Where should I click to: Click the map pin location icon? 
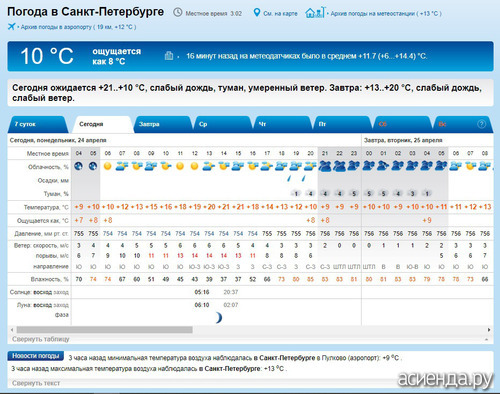(x=256, y=13)
